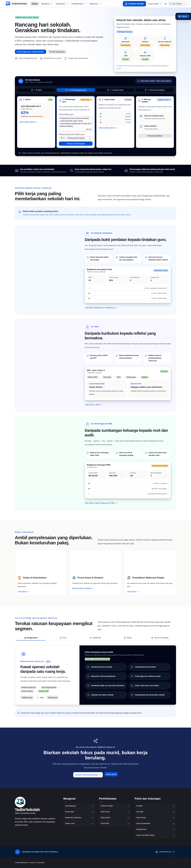Image resolution: width=191 pixels, height=868 pixels.
Task: Expand the Mengenai dropdown in the navbar
Action: 46,4
